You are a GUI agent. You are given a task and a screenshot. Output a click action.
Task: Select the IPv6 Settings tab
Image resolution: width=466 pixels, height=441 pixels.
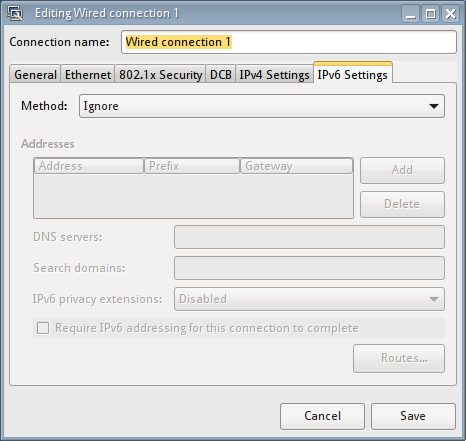point(353,74)
